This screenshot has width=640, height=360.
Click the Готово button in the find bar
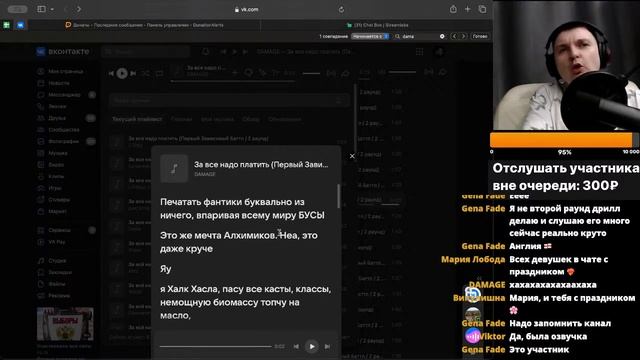(x=480, y=36)
